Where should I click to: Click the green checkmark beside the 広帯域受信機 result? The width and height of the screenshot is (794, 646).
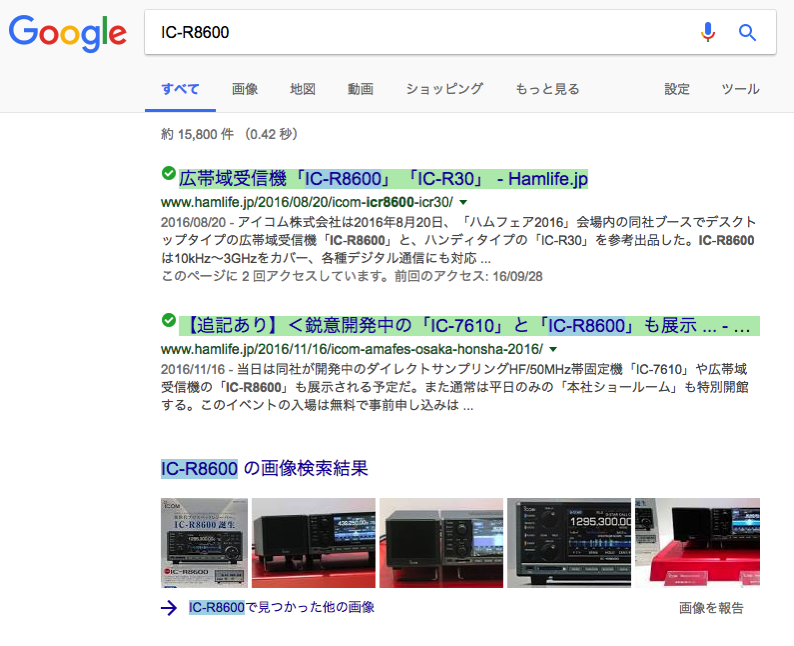click(x=169, y=173)
